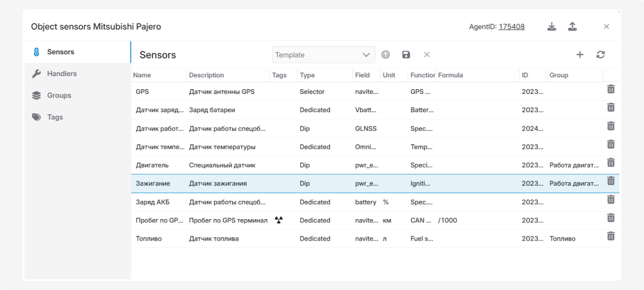Sort sensors by Type column header
This screenshot has height=290, width=644.
click(308, 75)
